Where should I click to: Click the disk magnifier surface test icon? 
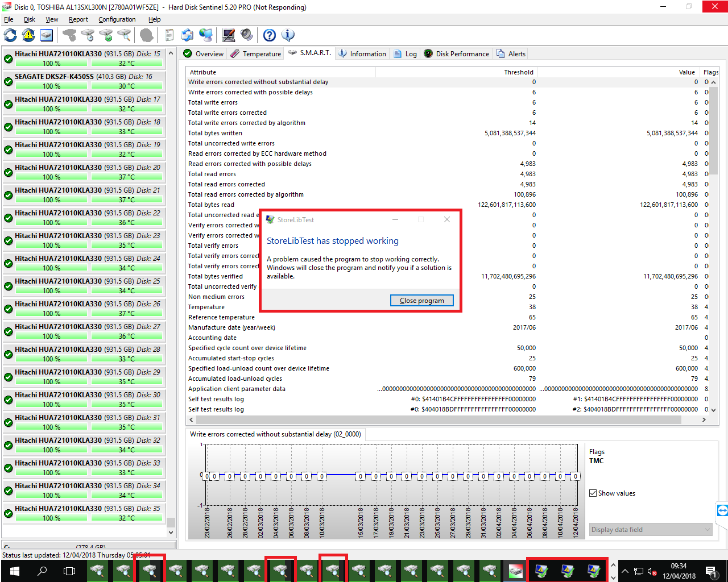click(124, 35)
